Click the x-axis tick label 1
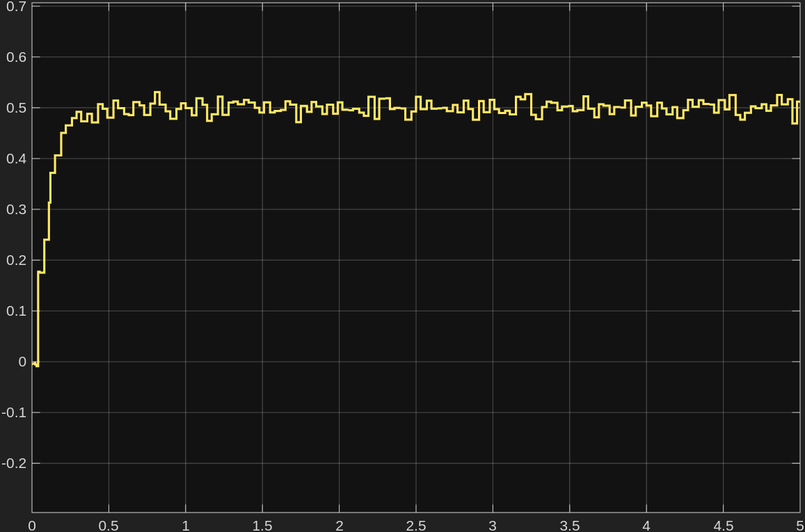Screen dimensions: 805x532 pos(186,525)
